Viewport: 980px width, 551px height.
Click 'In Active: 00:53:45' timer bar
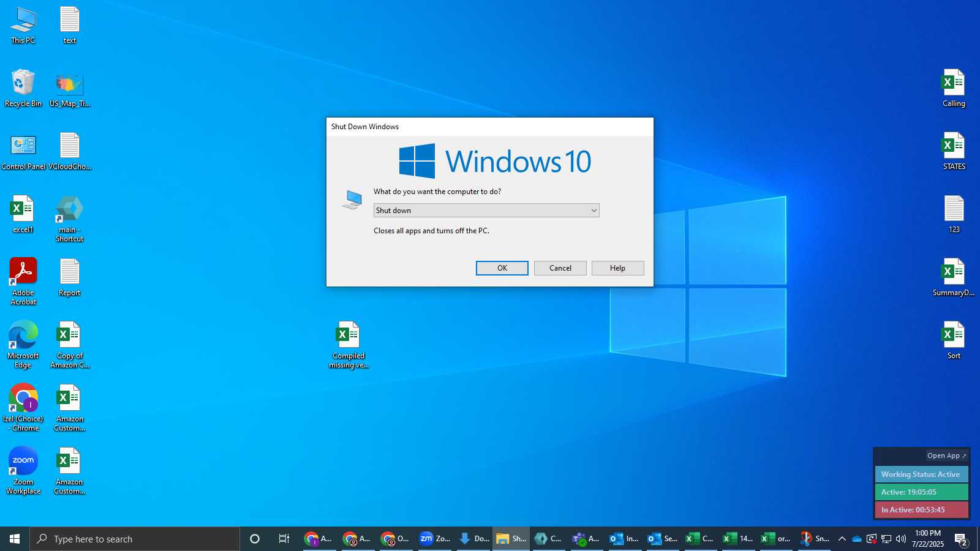[921, 509]
